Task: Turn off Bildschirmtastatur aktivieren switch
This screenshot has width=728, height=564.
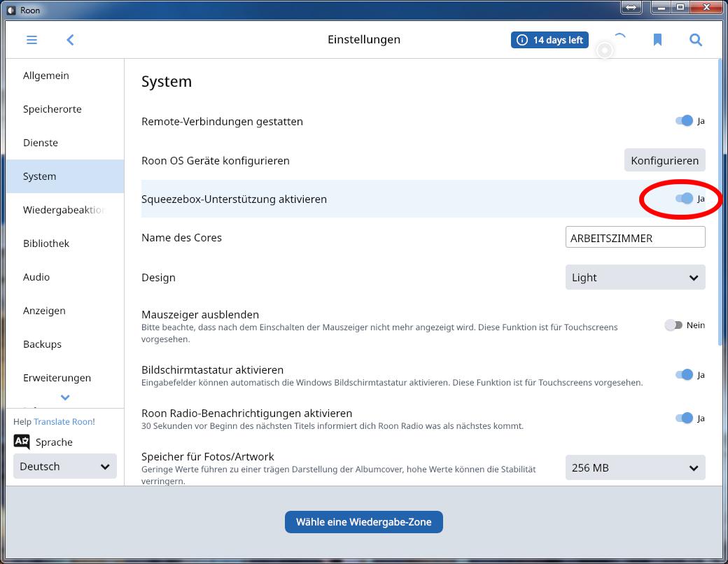Action: click(685, 374)
